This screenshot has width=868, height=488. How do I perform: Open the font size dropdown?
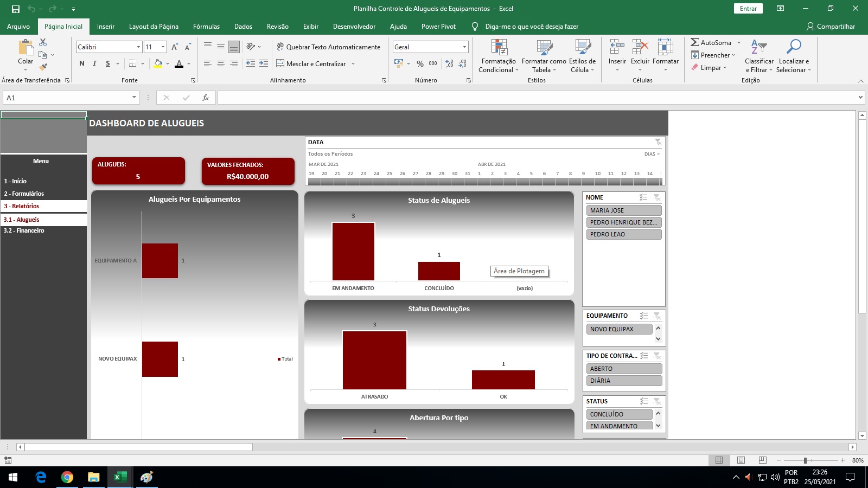163,47
